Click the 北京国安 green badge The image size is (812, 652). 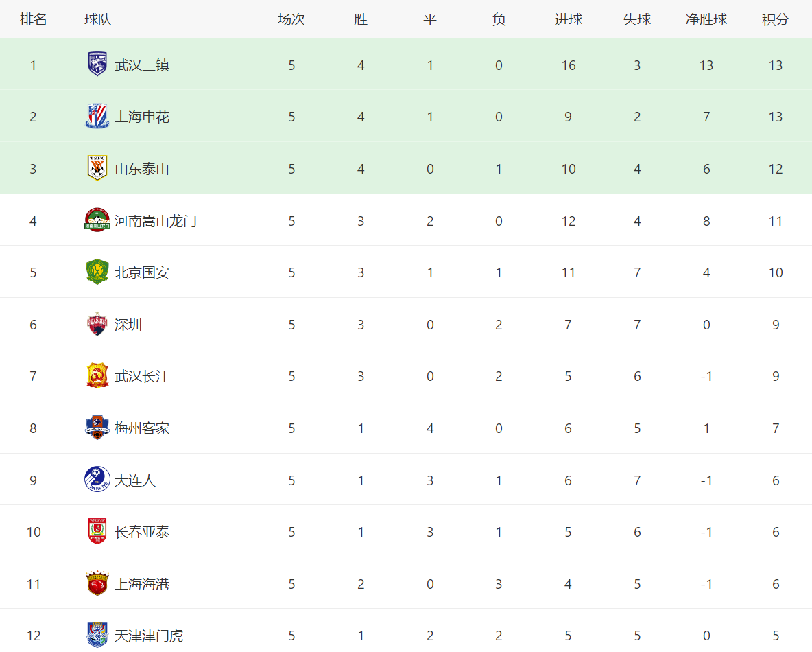tap(97, 272)
